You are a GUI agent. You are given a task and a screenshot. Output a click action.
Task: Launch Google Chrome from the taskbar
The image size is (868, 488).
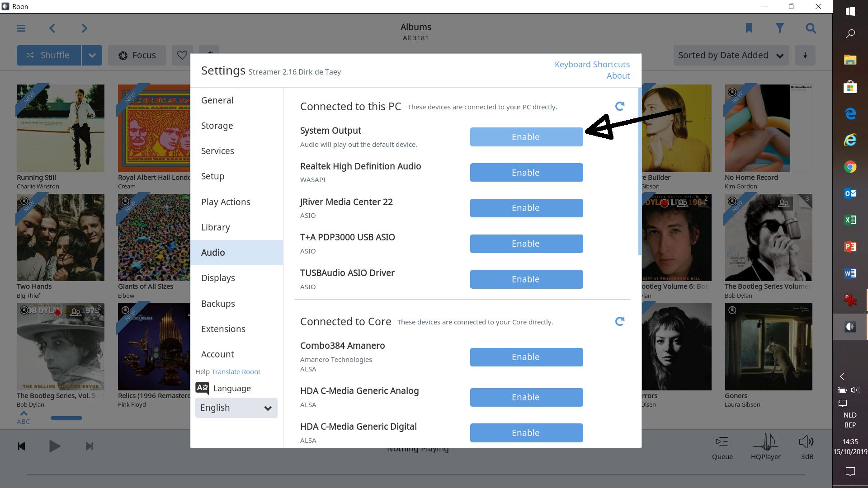click(x=850, y=167)
